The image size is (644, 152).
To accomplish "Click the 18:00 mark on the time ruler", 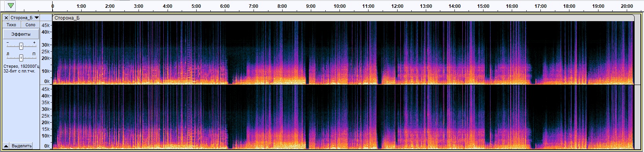I will tap(569, 6).
